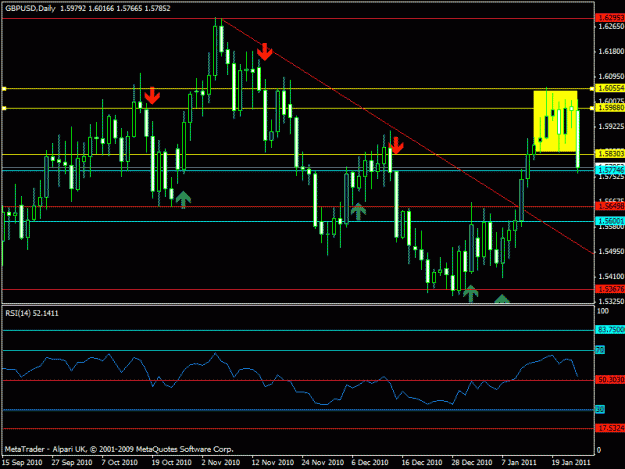The height and width of the screenshot is (469, 625).
Task: Click the 1.62650 price scale value
Action: (x=611, y=26)
